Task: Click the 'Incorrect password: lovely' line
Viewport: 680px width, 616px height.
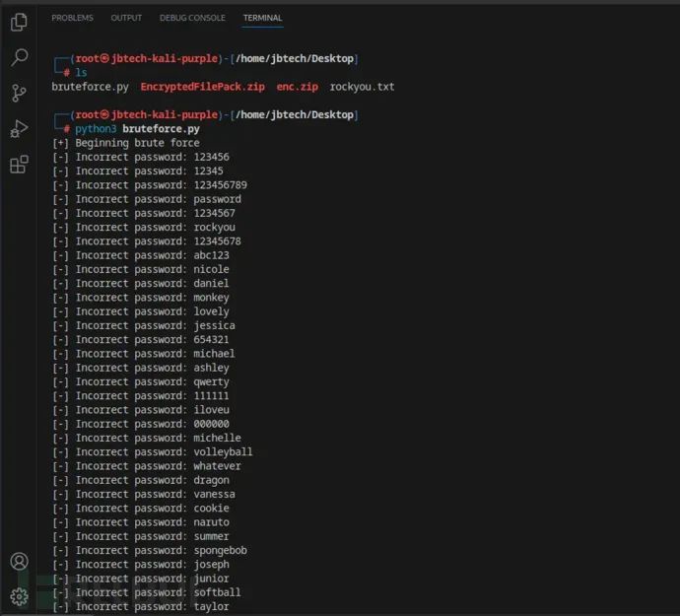Action: click(x=141, y=311)
